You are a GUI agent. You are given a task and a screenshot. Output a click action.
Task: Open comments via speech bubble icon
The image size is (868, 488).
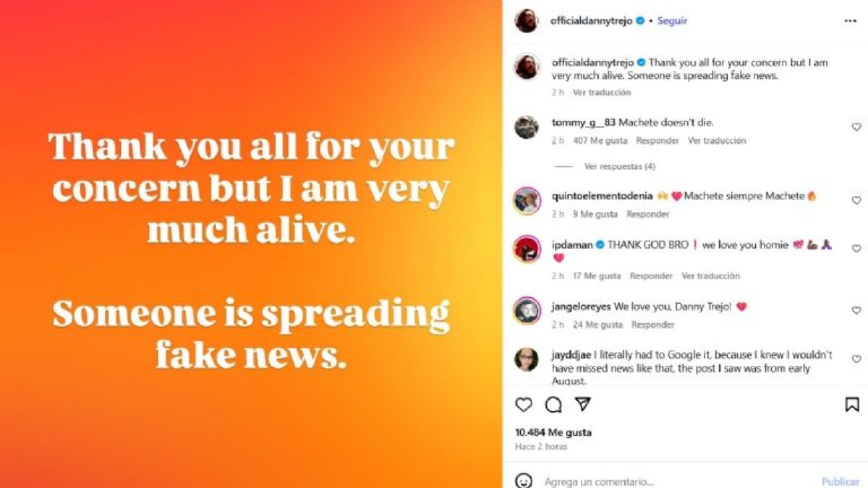[553, 405]
